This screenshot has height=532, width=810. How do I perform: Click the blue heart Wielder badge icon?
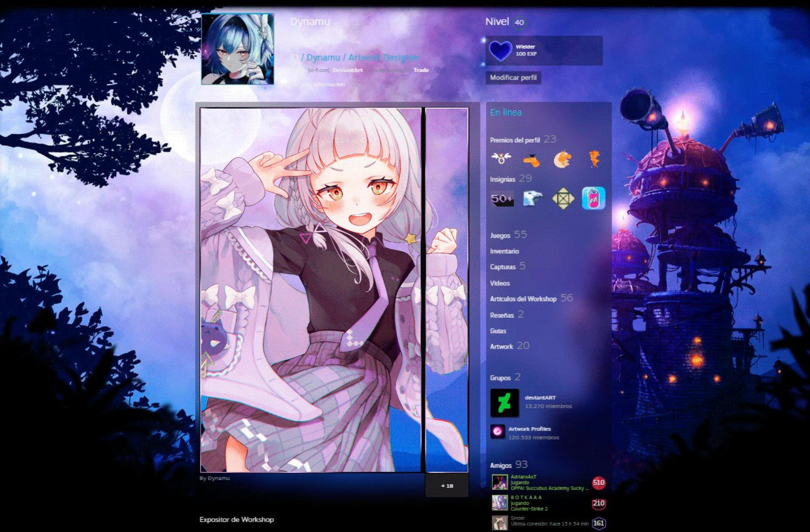coord(500,51)
